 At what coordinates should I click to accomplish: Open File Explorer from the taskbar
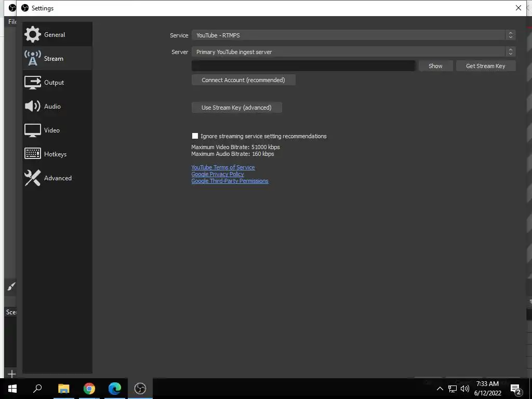point(63,389)
